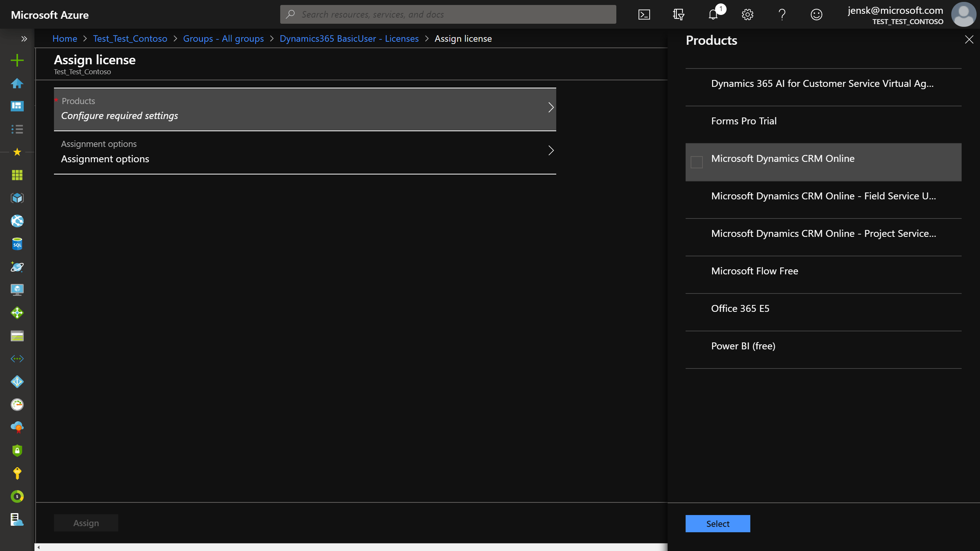Image resolution: width=980 pixels, height=551 pixels.
Task: Open Monitor gauge icon
Action: click(x=17, y=404)
